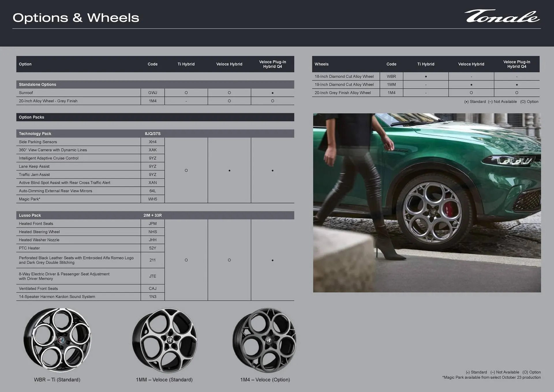
Task: Collapse the Technology Pack section
Action: tap(35, 133)
